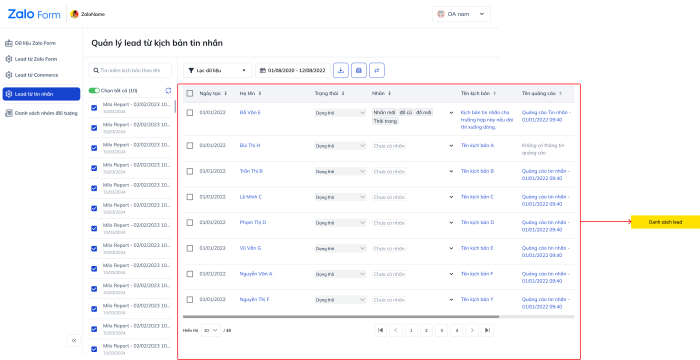Go to page 3 in pagination

click(442, 330)
